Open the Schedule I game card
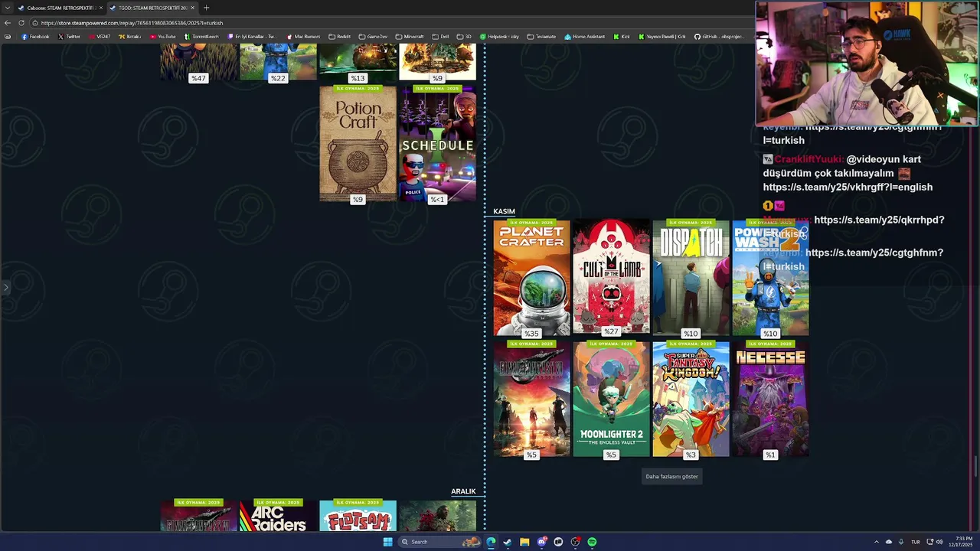The width and height of the screenshot is (980, 551). coord(437,144)
